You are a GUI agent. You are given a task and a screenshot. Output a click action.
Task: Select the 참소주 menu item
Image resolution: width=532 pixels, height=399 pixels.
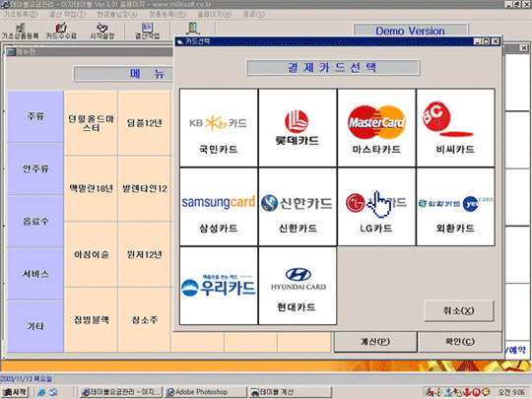145,320
